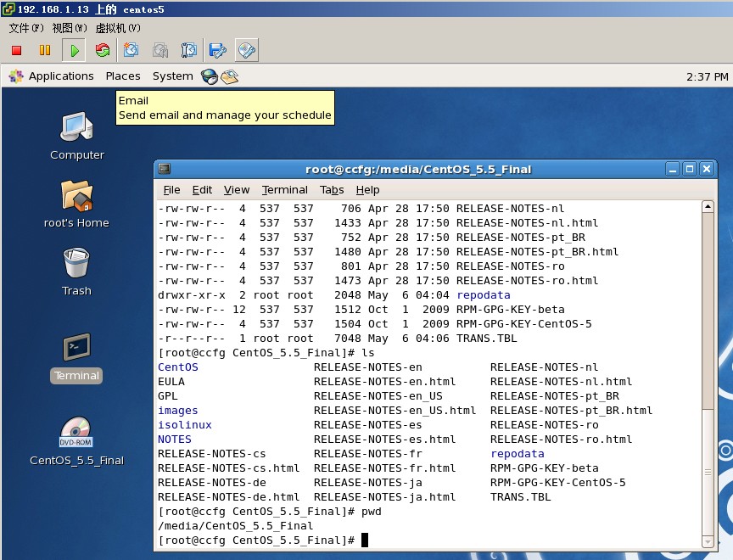This screenshot has width=733, height=560.
Task: Click the terminal cursor at the last prompt
Action: pyautogui.click(x=365, y=540)
